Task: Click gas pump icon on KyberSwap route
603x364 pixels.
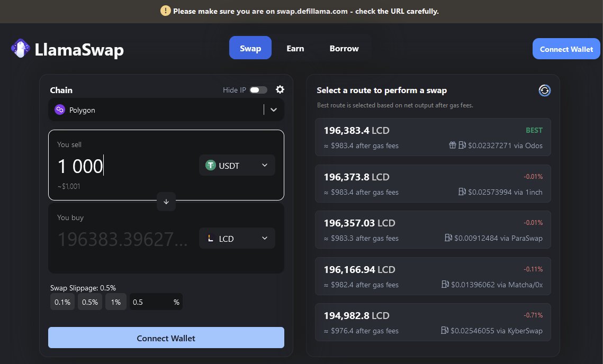Action: (445, 330)
